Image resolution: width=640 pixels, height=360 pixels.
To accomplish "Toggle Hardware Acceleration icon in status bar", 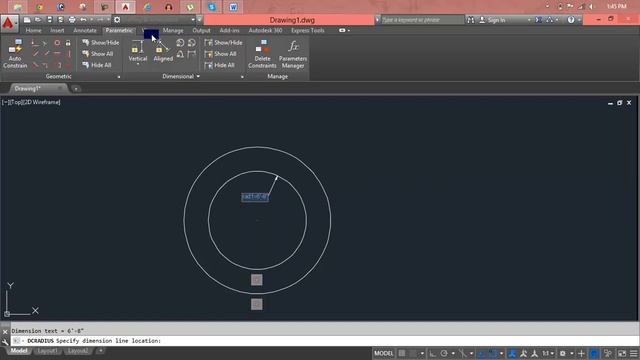I will (x=608, y=353).
